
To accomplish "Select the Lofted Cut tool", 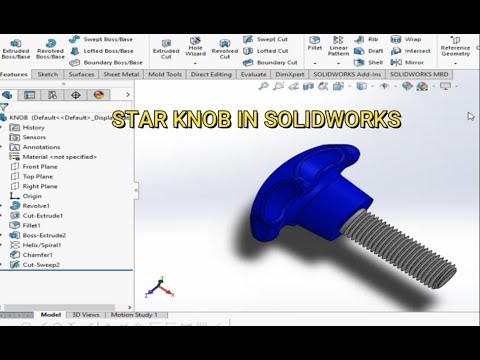I will (266, 51).
